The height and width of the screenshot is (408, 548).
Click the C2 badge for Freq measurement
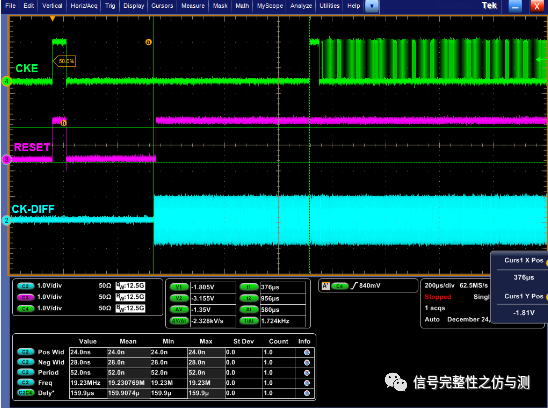(x=26, y=382)
